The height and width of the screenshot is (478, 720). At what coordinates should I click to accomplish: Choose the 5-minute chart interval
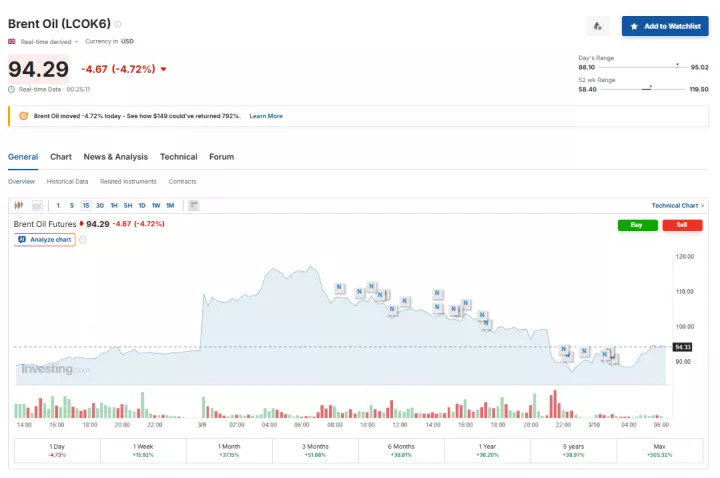point(72,205)
